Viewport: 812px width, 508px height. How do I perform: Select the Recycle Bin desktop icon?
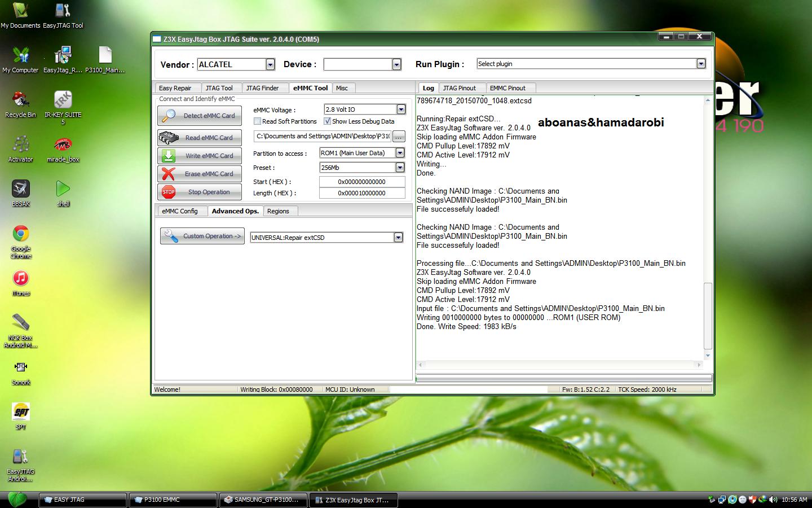(20, 104)
